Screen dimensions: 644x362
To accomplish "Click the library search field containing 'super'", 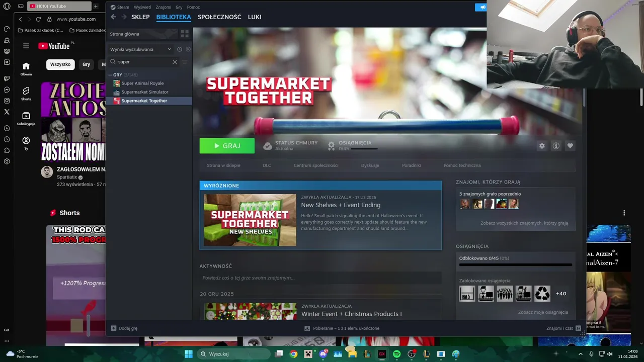I will (x=143, y=62).
